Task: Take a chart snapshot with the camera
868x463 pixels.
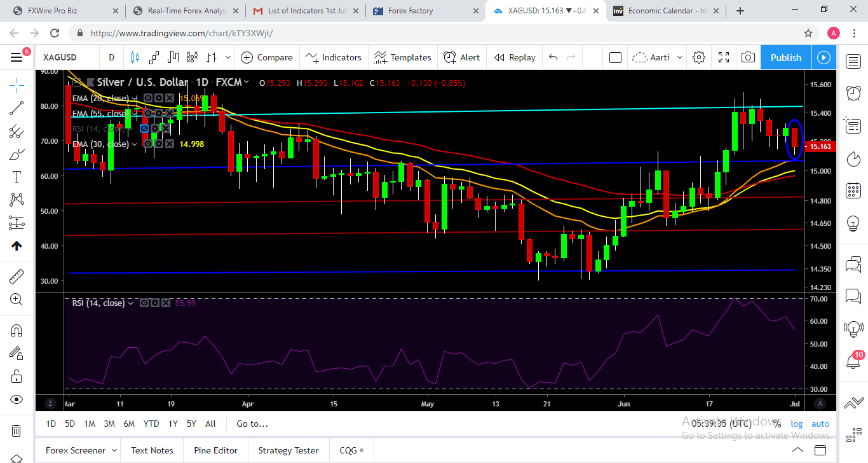Action: 749,57
